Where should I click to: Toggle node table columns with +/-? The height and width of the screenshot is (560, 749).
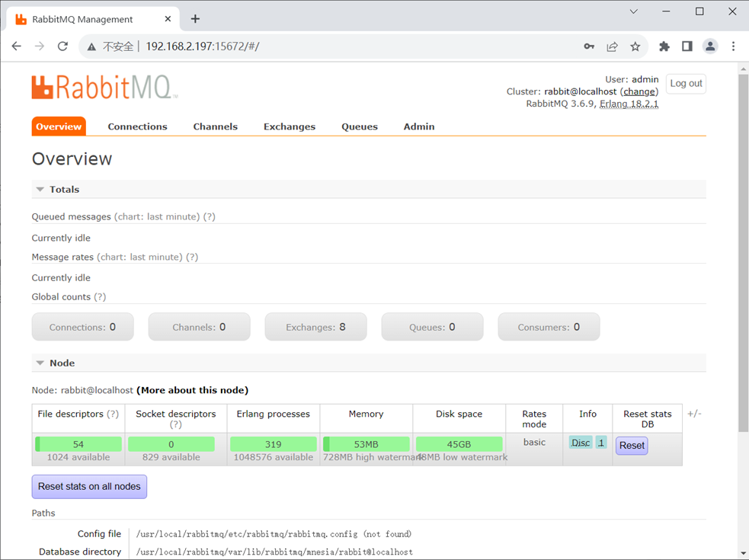[694, 414]
